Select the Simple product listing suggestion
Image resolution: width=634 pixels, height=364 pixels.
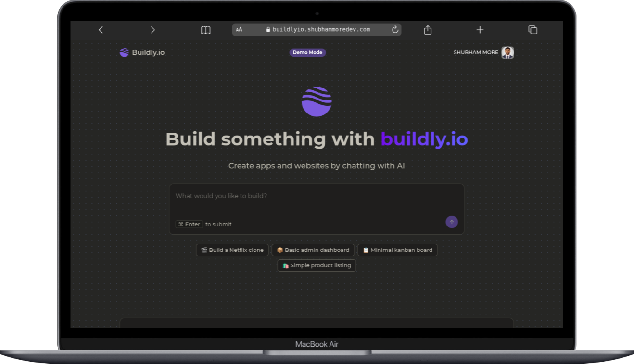click(x=317, y=265)
